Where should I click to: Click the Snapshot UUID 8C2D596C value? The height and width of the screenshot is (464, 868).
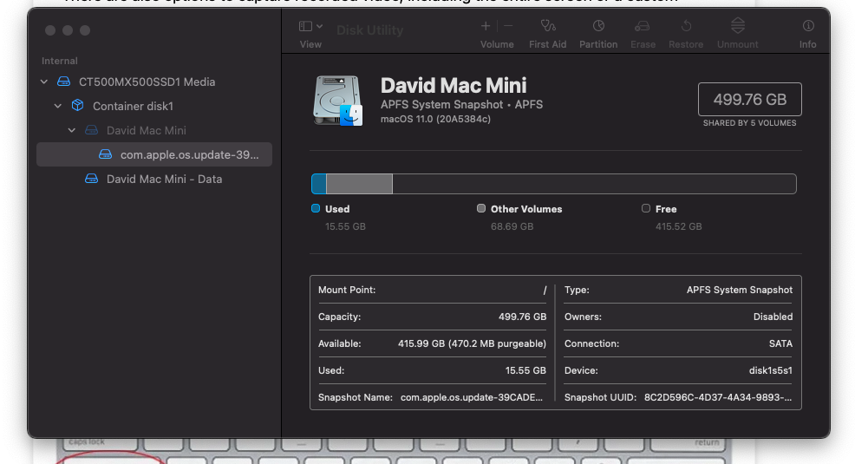point(718,397)
